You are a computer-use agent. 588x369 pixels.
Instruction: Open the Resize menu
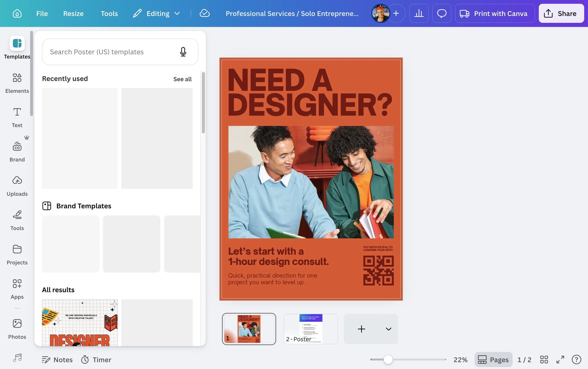(73, 13)
